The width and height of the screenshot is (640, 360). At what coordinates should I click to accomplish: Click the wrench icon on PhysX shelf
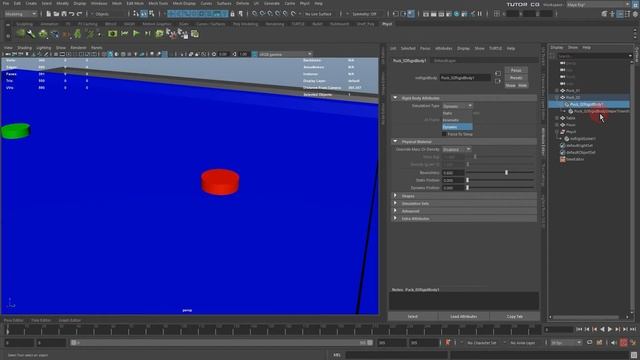click(x=31, y=34)
